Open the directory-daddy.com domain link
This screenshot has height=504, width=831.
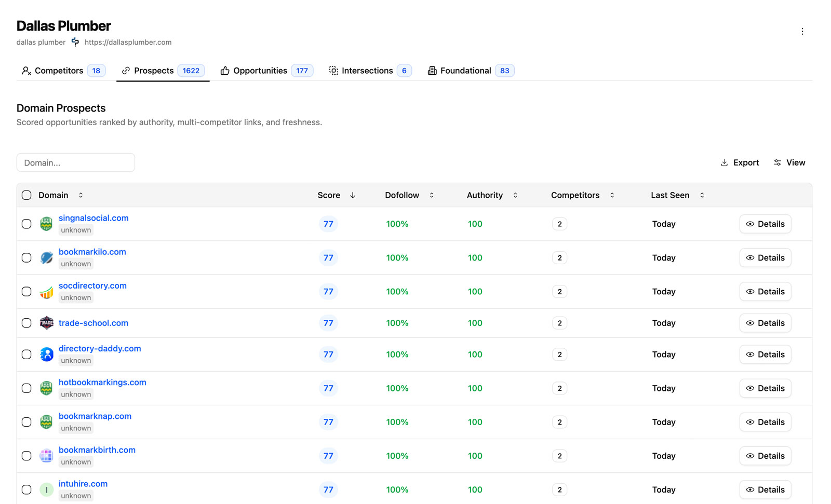[100, 348]
